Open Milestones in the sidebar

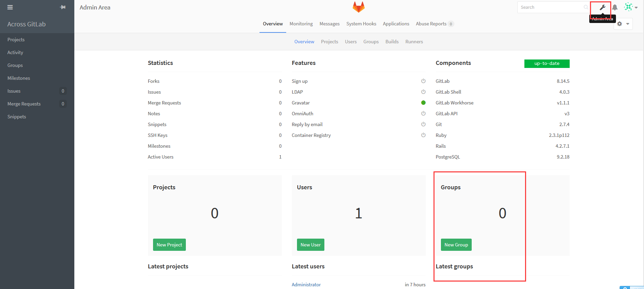(x=37, y=78)
